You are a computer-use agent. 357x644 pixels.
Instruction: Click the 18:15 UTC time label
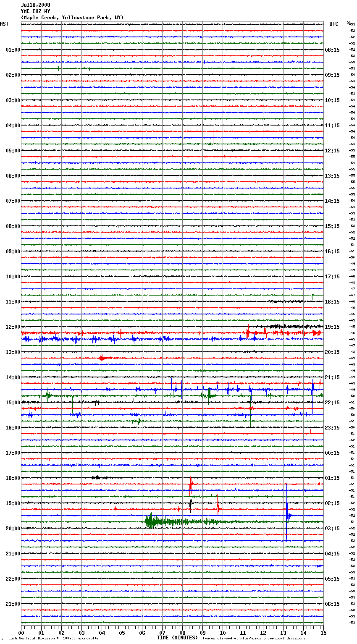pyautogui.click(x=332, y=302)
